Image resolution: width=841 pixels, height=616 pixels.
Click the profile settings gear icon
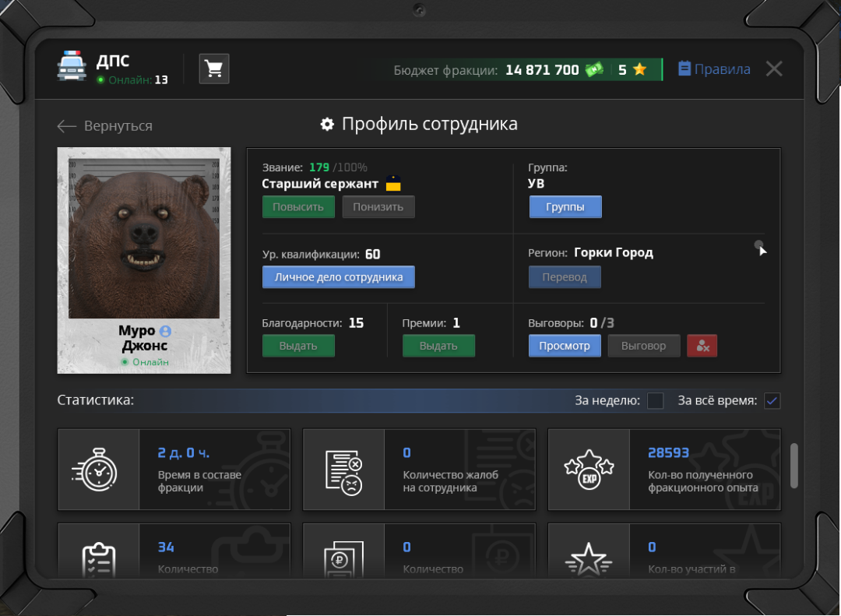click(327, 125)
